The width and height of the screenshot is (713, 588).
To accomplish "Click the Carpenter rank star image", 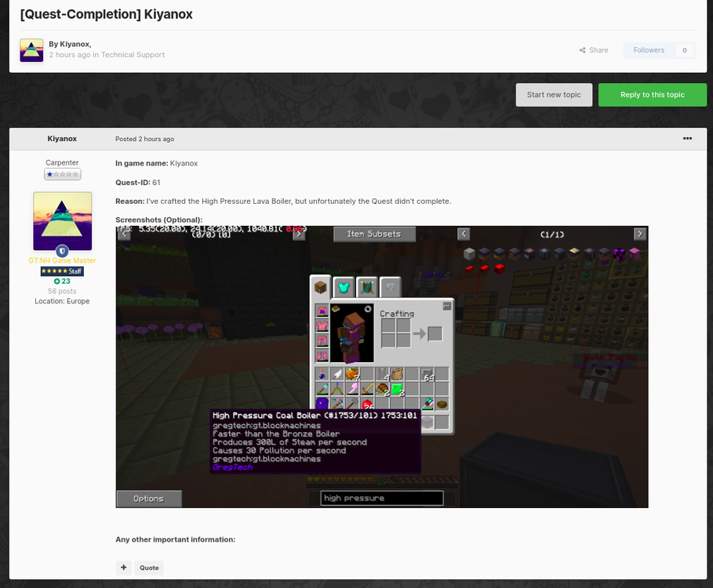I will tap(62, 175).
